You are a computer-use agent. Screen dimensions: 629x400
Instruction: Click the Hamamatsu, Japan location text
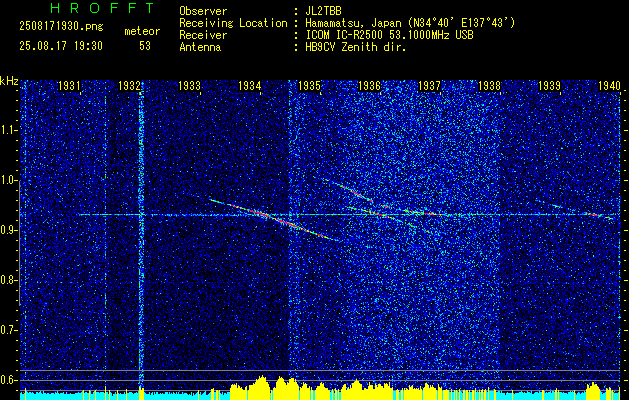pos(410,23)
